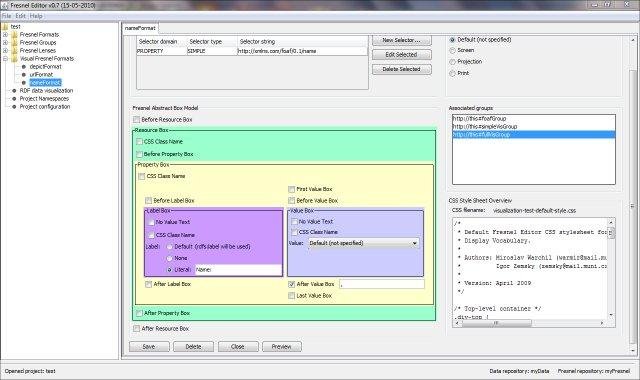
Task: Select nameFormat in the tree
Action: [45, 82]
